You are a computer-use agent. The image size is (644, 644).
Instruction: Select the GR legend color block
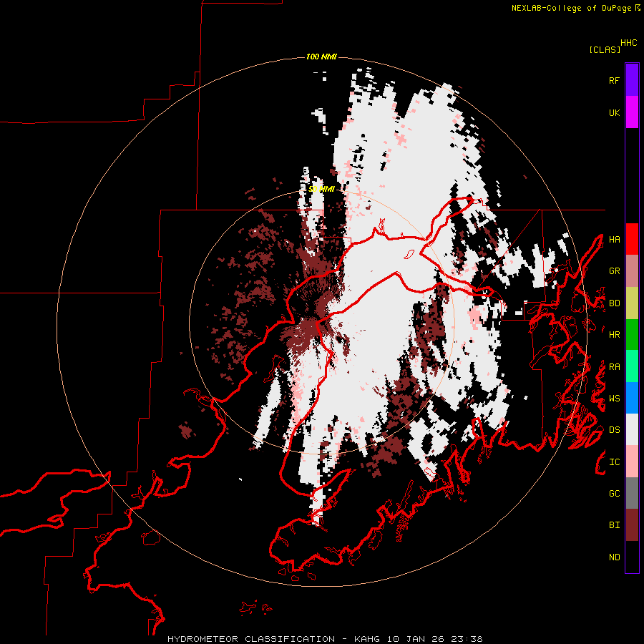[x=632, y=271]
